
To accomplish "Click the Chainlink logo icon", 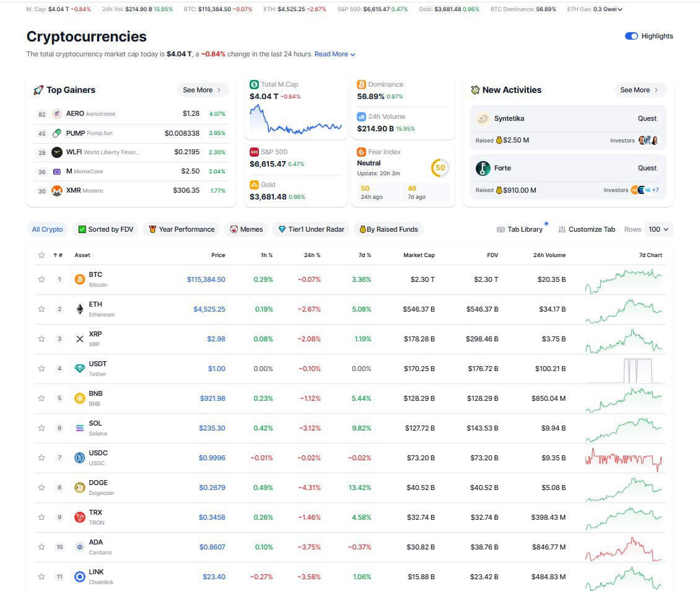I will (79, 577).
